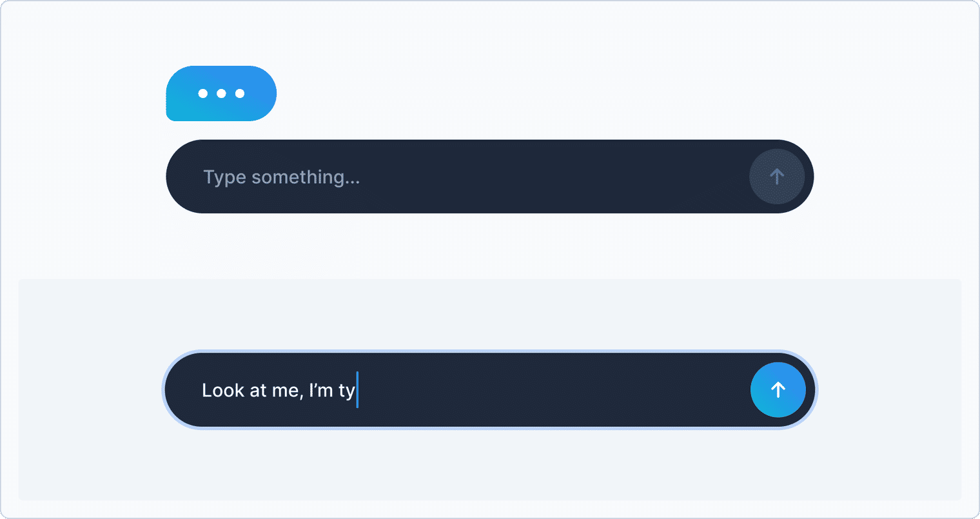Click the blue gradient send arrow button

(x=778, y=389)
